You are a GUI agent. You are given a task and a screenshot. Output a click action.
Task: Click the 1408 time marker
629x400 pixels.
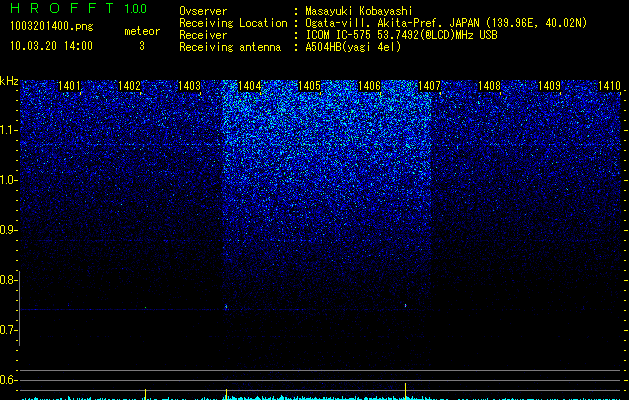point(490,86)
